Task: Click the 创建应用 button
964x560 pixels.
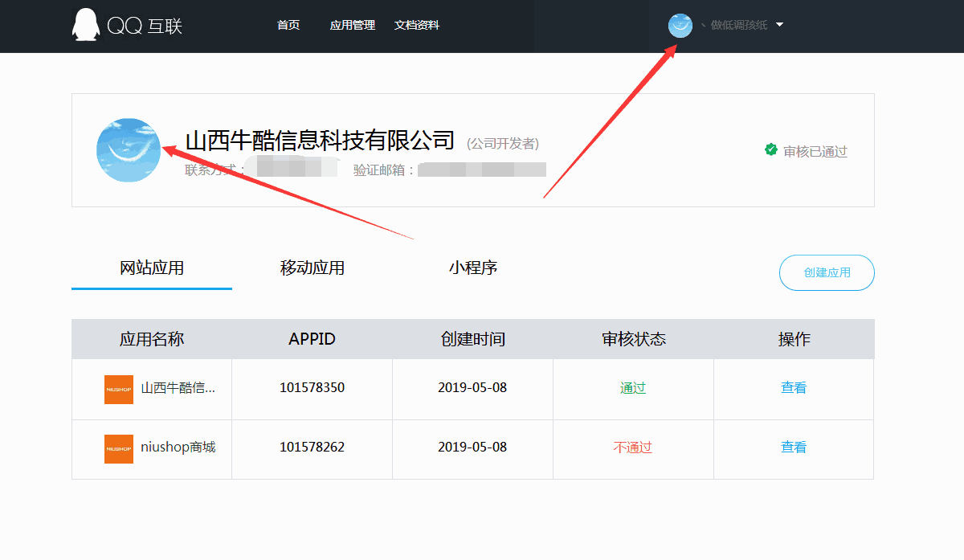Action: tap(827, 272)
